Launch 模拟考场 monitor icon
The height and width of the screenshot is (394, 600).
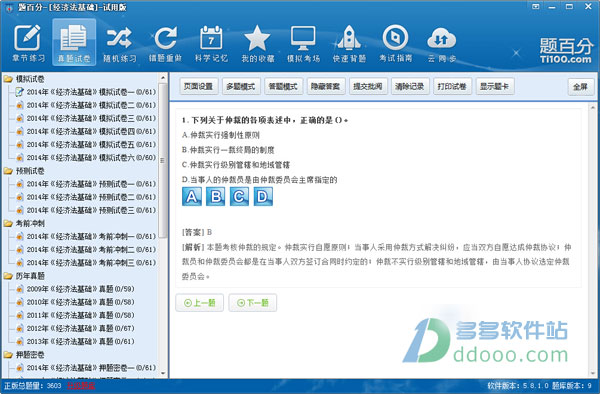click(303, 43)
